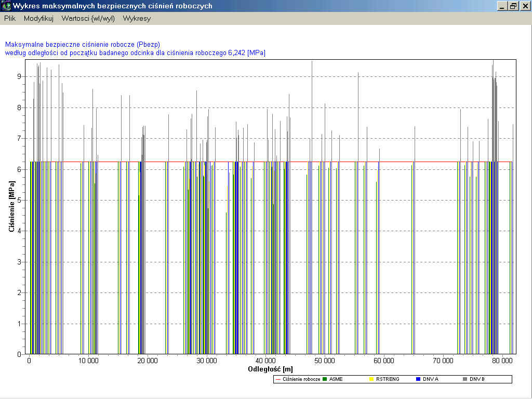
Task: Click the '60 000' x-axis label
Action: pyautogui.click(x=384, y=361)
